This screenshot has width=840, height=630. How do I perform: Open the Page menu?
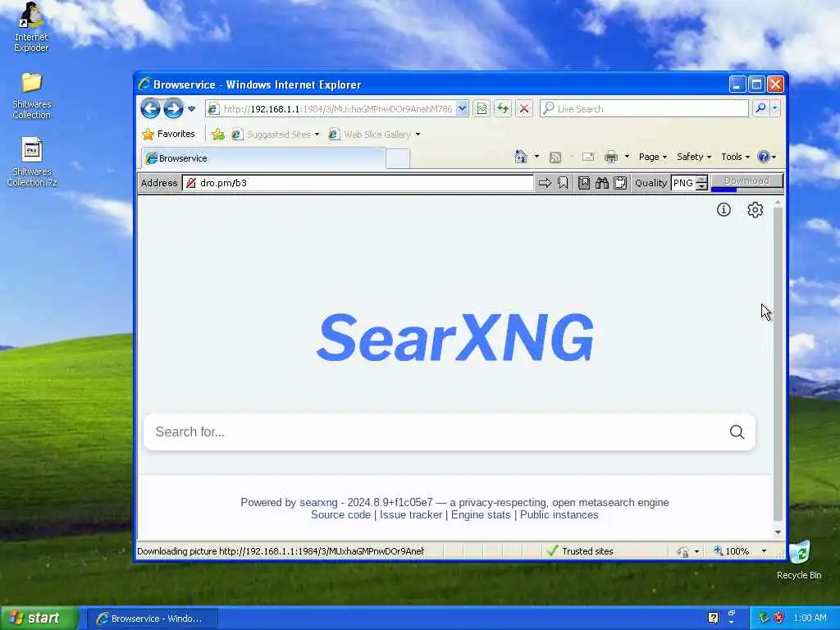(x=652, y=157)
